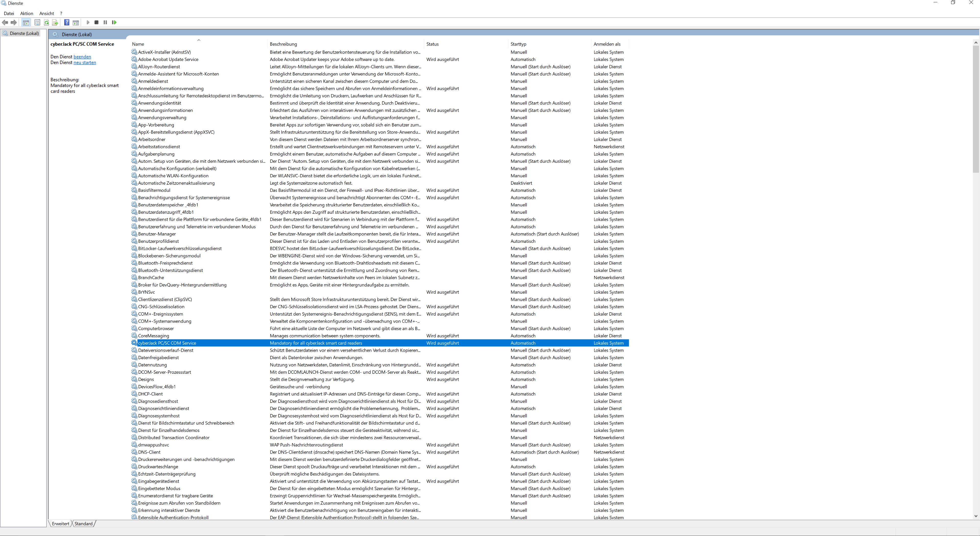Click the Start service play icon

[x=88, y=22]
